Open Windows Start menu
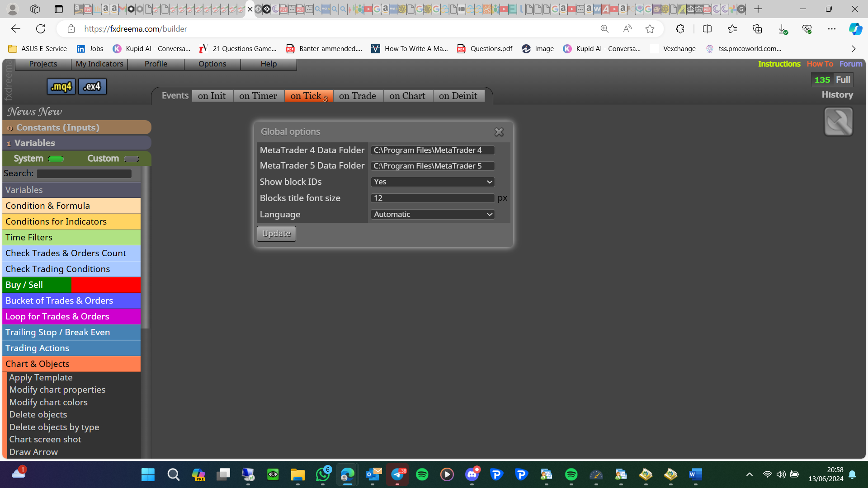 [x=148, y=474]
